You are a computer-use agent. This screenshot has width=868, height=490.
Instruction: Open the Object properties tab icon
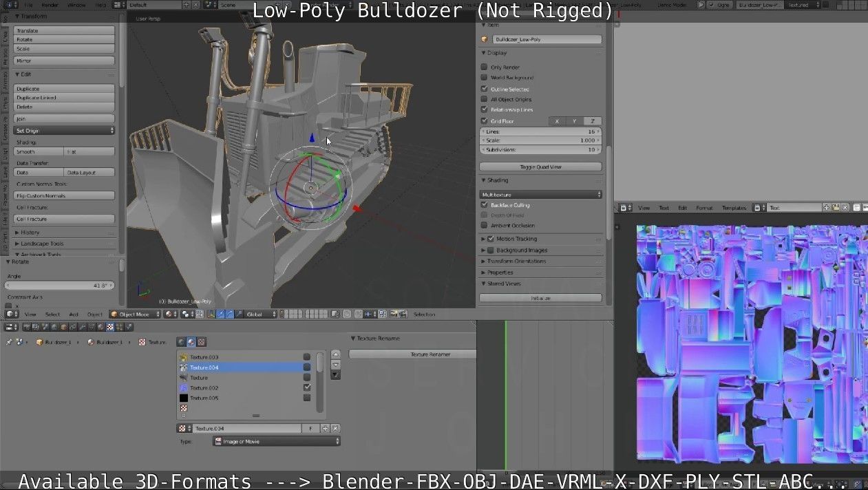point(64,327)
